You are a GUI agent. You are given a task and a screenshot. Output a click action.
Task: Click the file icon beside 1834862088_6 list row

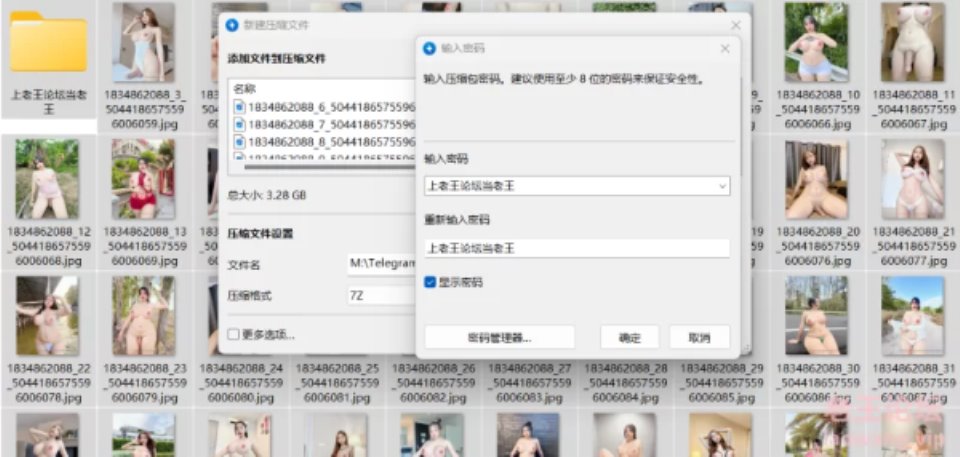pos(239,107)
